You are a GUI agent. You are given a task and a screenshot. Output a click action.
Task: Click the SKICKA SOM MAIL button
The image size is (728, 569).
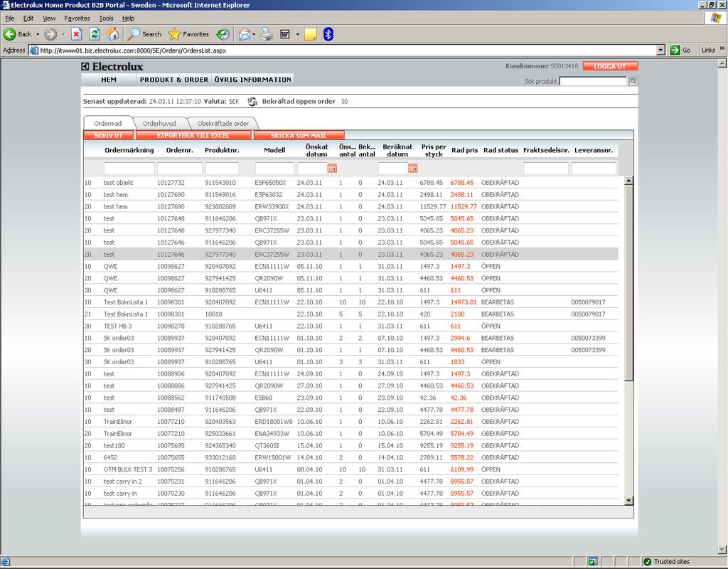tap(299, 135)
